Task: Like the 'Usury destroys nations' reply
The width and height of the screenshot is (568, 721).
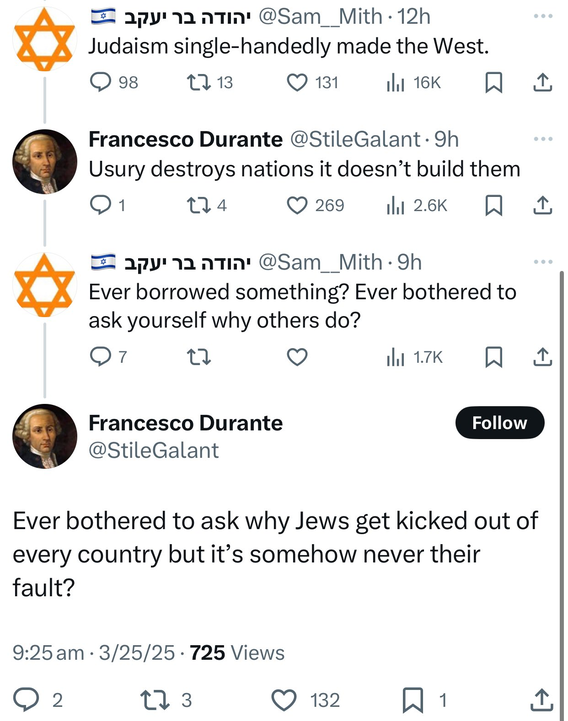Action: (x=315, y=205)
